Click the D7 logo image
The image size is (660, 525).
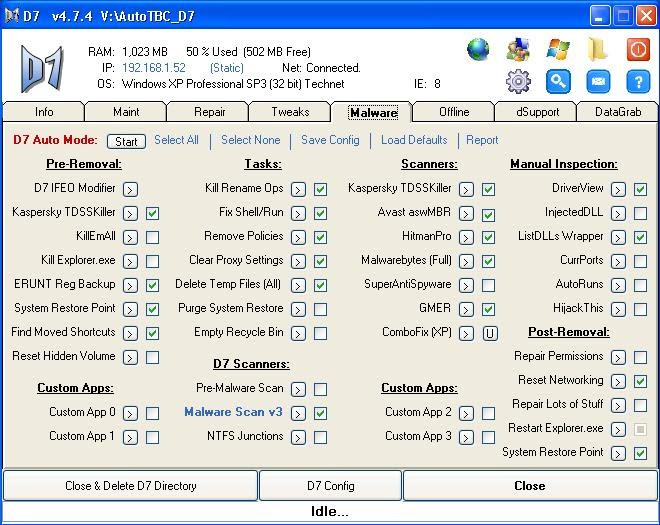[42, 69]
